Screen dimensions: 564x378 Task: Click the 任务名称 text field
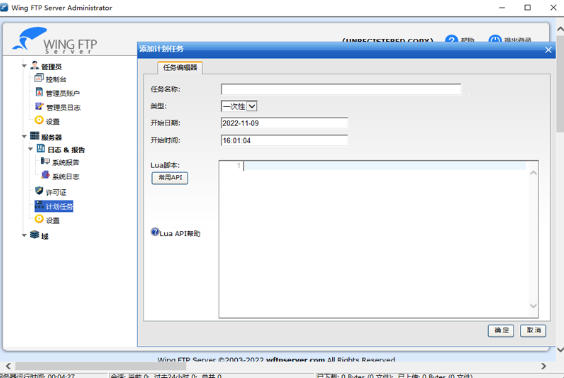pyautogui.click(x=341, y=89)
